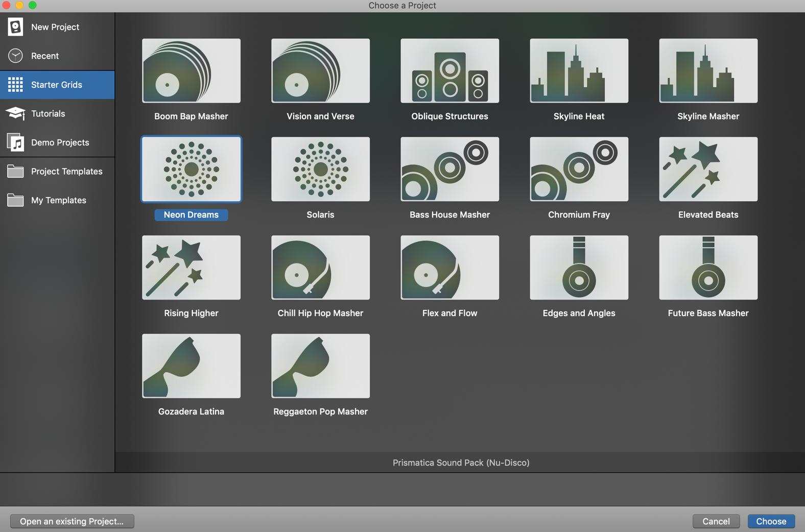Image resolution: width=805 pixels, height=532 pixels.
Task: Open the Tutorials category
Action: tap(48, 113)
